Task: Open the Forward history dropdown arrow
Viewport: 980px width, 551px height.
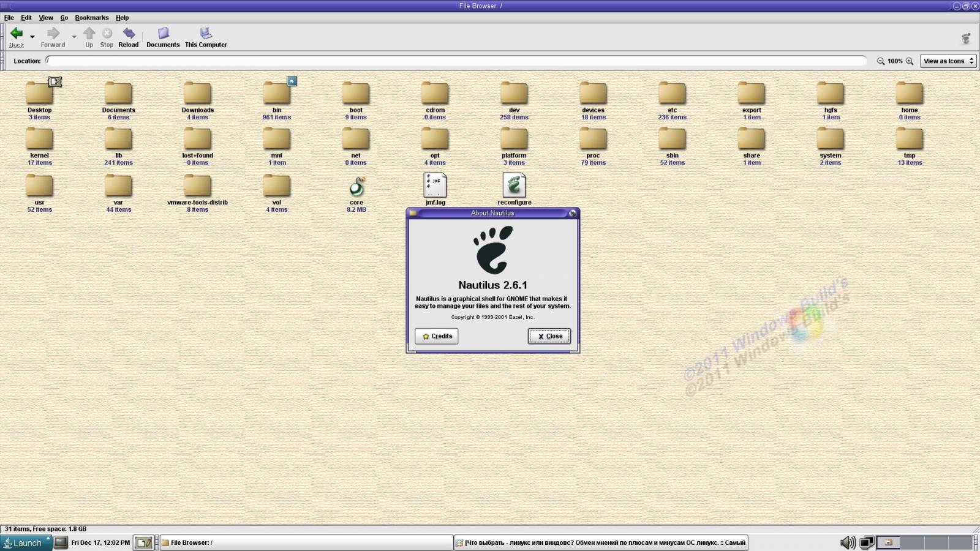Action: [x=74, y=37]
